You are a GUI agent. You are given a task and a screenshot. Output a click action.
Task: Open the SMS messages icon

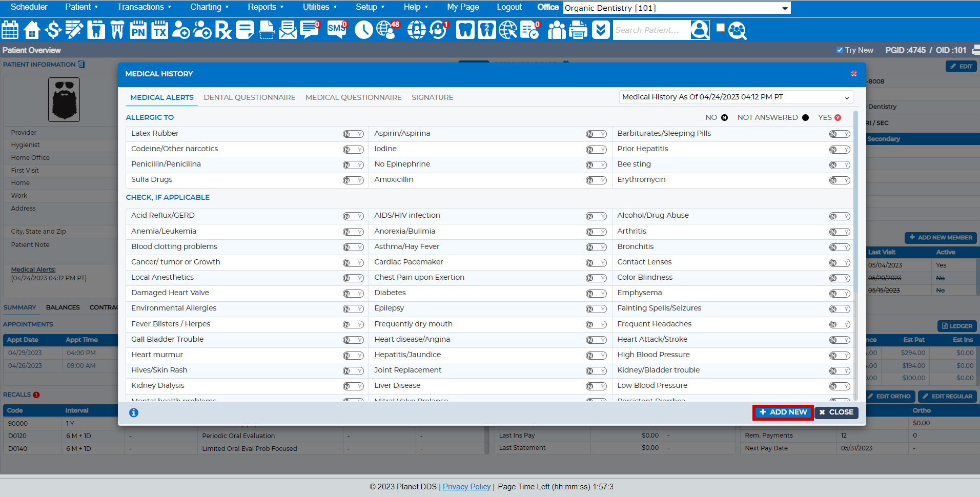point(337,30)
